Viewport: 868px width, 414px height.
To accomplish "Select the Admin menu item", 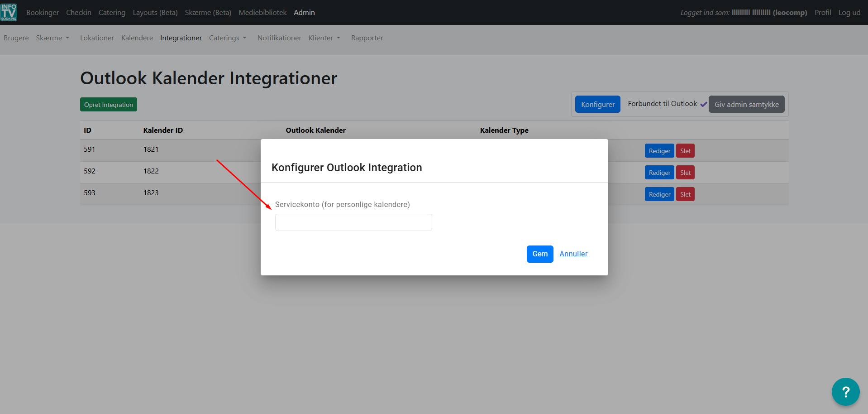I will point(304,12).
